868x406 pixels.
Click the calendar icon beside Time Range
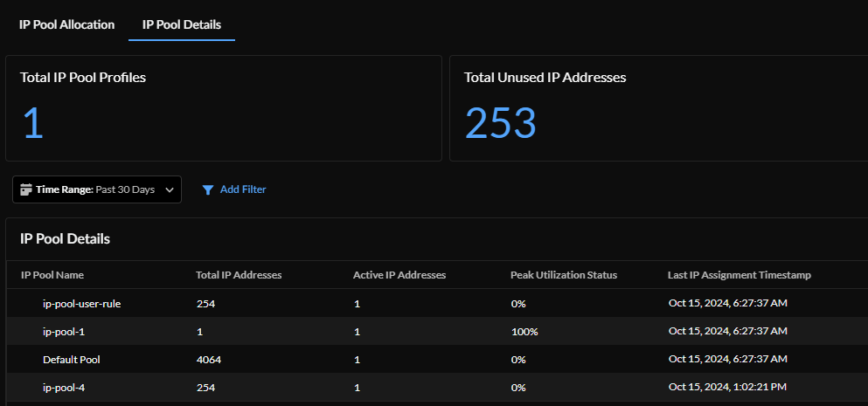[25, 189]
